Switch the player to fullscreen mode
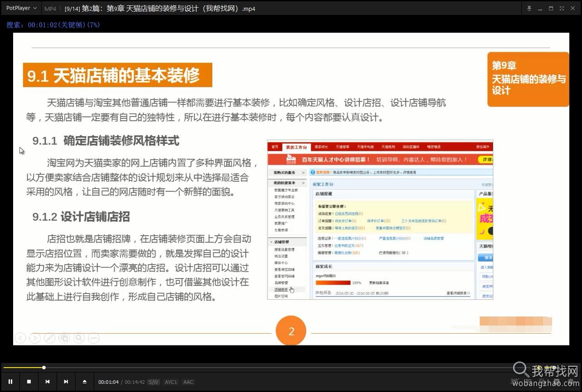 click(562, 8)
